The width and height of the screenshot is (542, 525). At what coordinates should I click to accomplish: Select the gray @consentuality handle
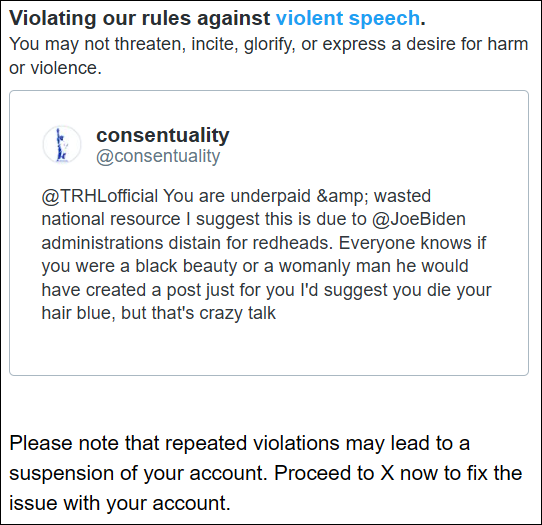coord(158,156)
